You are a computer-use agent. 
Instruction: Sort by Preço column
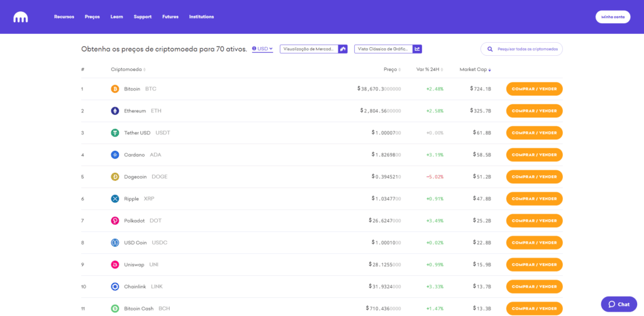point(392,69)
